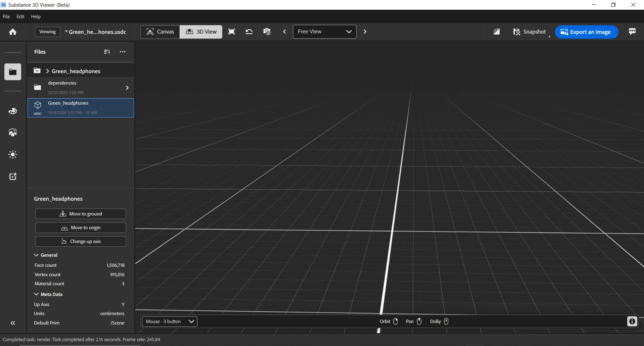Click the Dolly mouse hint
The width and height of the screenshot is (644, 346).
point(439,322)
